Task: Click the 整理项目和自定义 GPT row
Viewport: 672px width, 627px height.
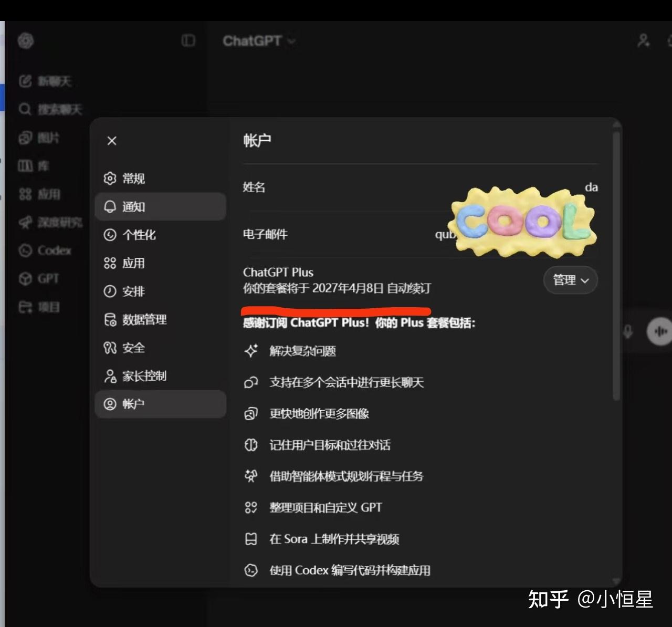Action: coord(313,508)
